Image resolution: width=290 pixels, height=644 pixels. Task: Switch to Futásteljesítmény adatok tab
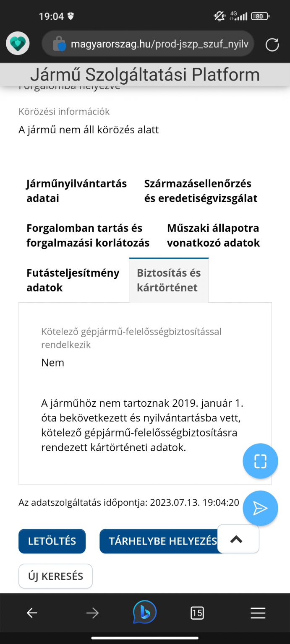pyautogui.click(x=73, y=280)
